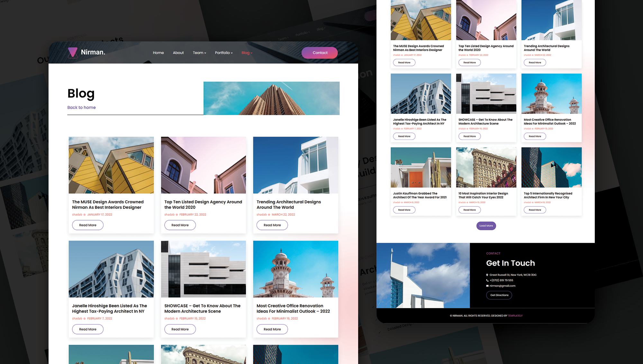This screenshot has height=364, width=643.
Task: Click the calendar marker next to JANUARY 17, 2022
Action: pos(84,214)
